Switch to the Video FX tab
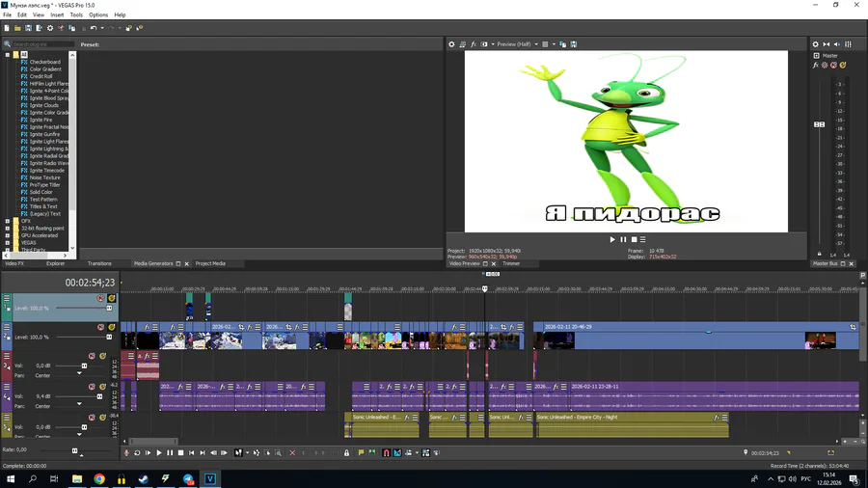The width and height of the screenshot is (868, 488). tap(14, 263)
